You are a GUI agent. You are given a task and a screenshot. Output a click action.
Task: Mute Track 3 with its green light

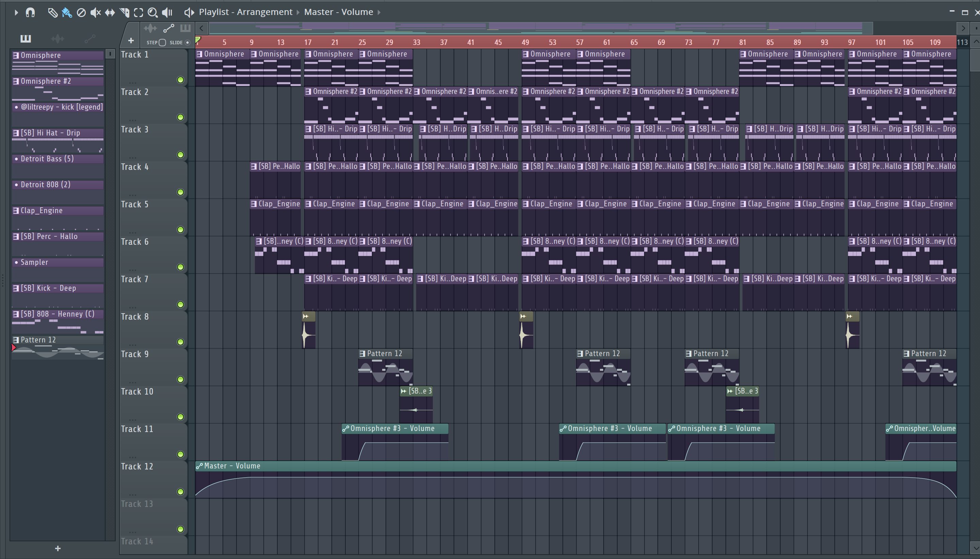tap(180, 155)
